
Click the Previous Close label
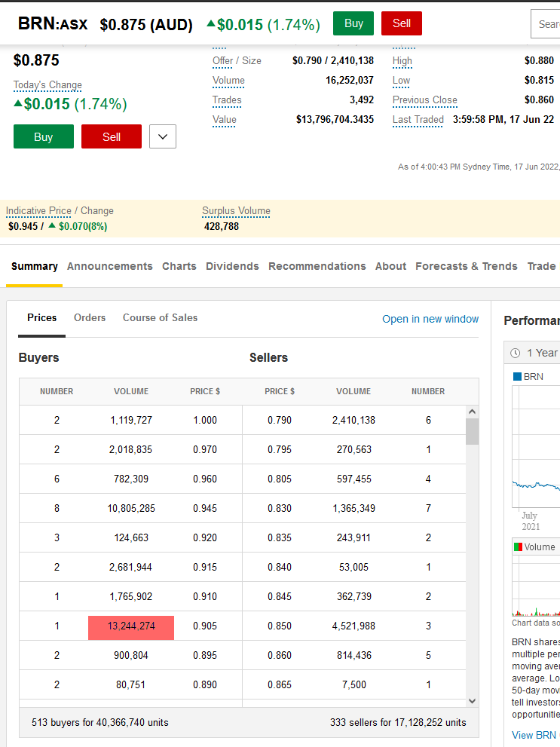[425, 100]
